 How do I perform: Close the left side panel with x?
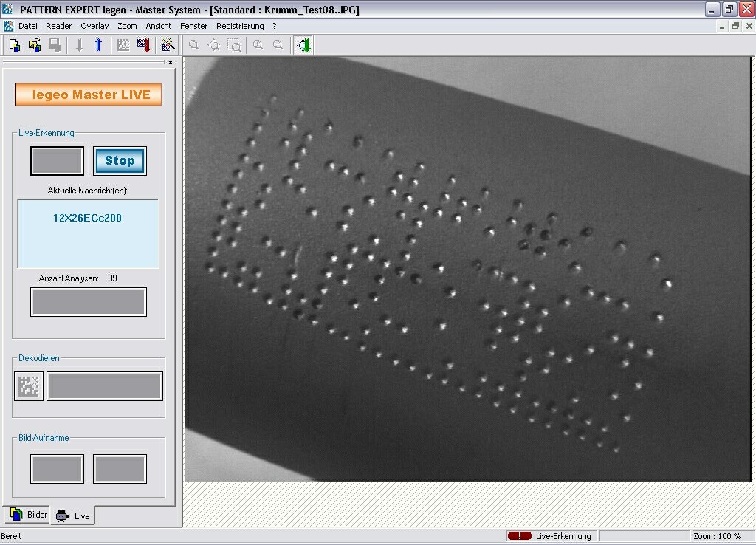point(171,63)
